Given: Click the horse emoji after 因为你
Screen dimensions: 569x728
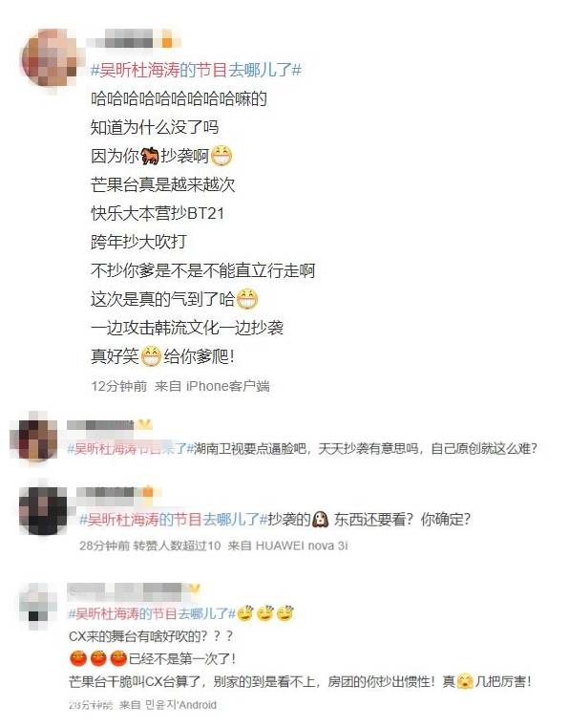Looking at the screenshot, I should [x=150, y=156].
